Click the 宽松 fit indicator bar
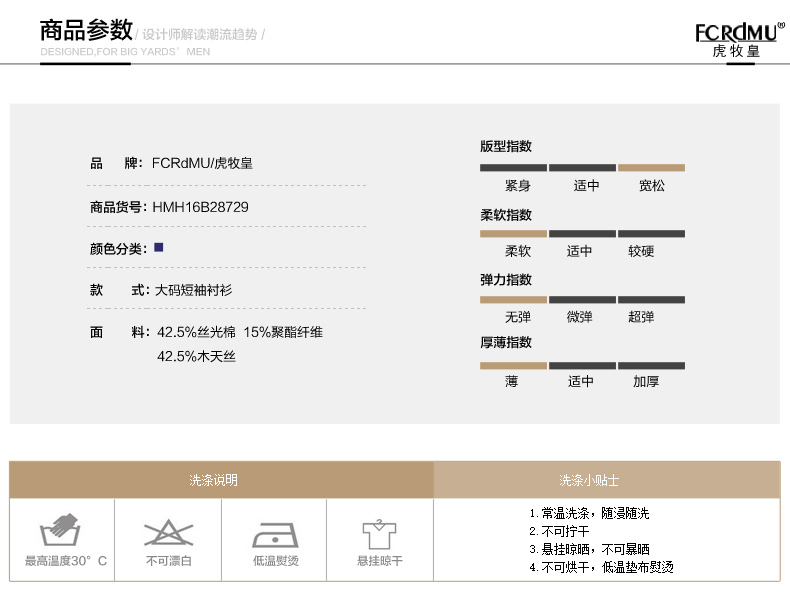Image resolution: width=790 pixels, height=598 pixels. 651,167
